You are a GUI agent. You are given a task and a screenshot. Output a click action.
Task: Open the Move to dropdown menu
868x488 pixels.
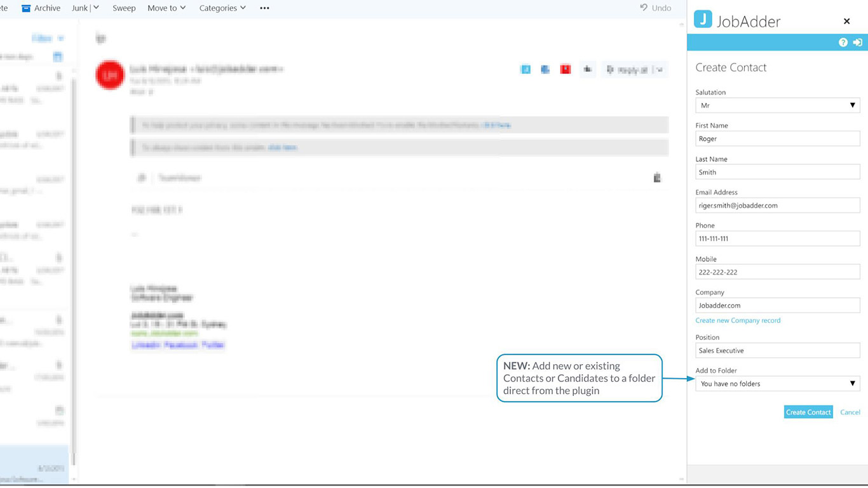(x=166, y=8)
